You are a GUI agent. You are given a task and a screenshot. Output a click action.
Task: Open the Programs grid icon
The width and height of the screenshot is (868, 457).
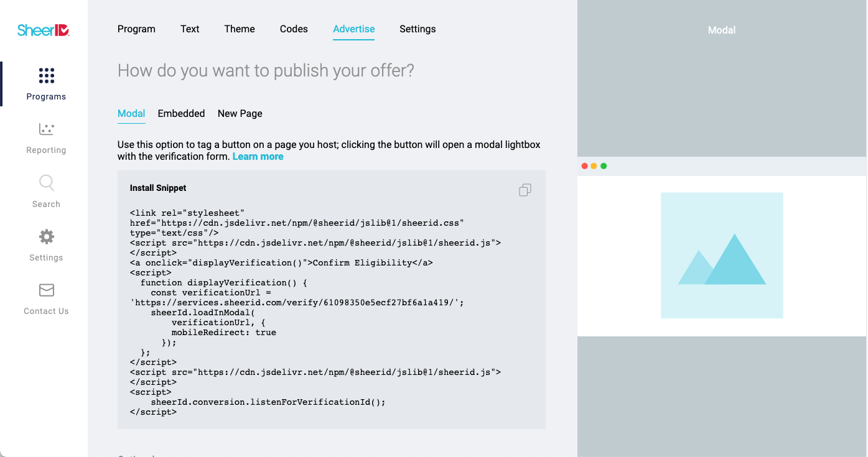click(x=47, y=76)
